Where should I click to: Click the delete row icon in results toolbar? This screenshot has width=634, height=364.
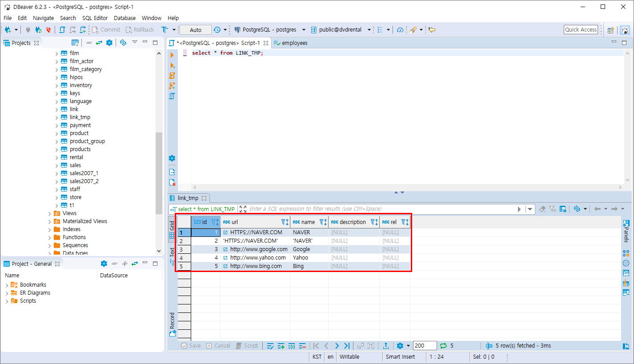click(x=302, y=346)
